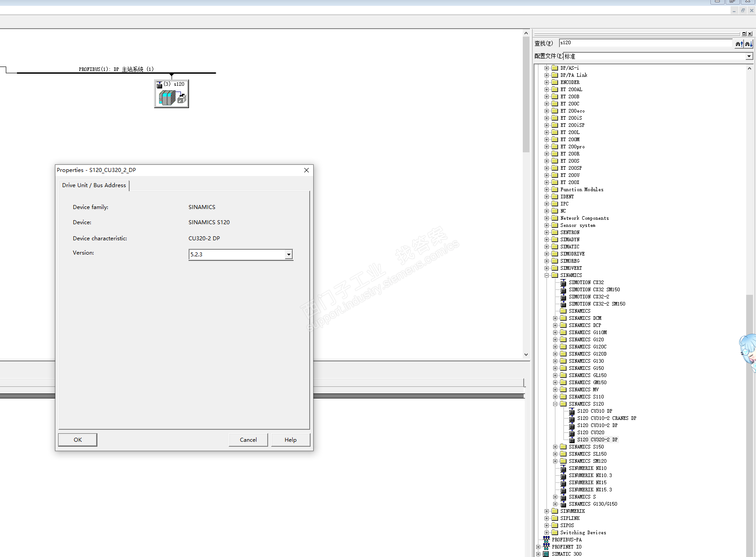The height and width of the screenshot is (557, 756).
Task: Click the station window vertical scrollbar thumb
Action: pyautogui.click(x=526, y=95)
